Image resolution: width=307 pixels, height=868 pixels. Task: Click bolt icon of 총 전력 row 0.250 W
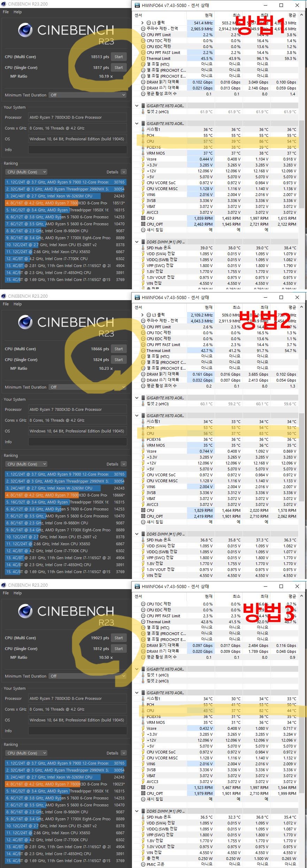click(x=143, y=859)
